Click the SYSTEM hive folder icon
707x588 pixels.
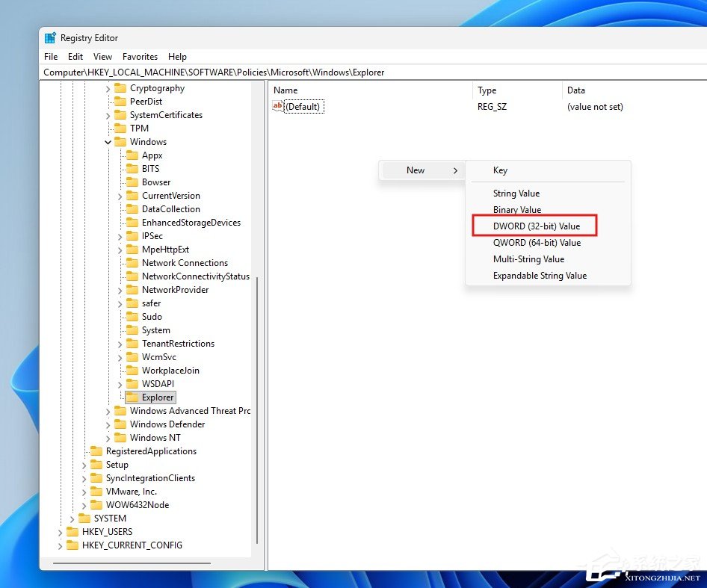(x=84, y=518)
